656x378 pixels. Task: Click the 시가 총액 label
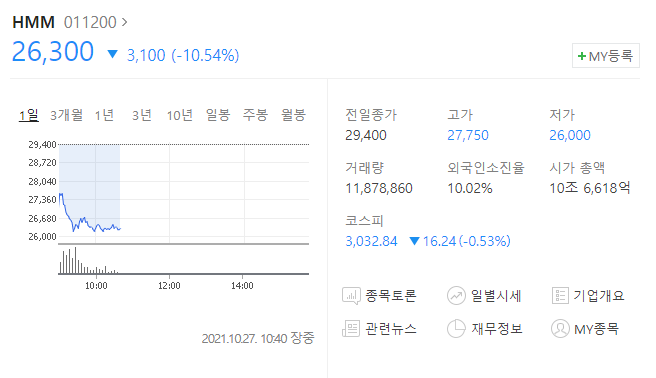577,168
